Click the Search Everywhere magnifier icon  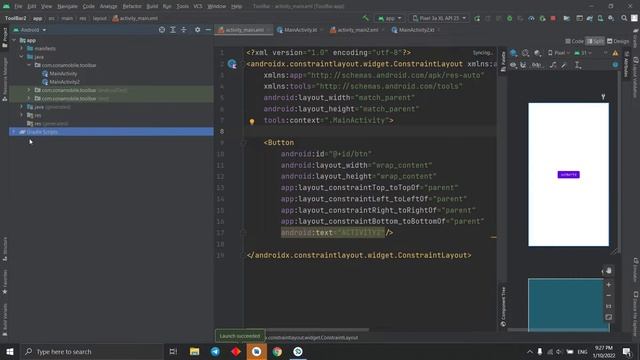624,18
